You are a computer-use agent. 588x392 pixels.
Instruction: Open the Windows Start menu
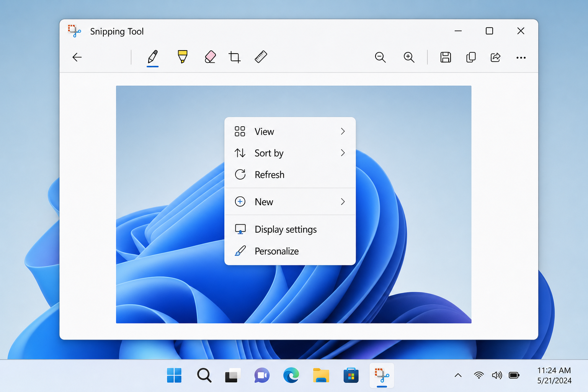tap(174, 376)
